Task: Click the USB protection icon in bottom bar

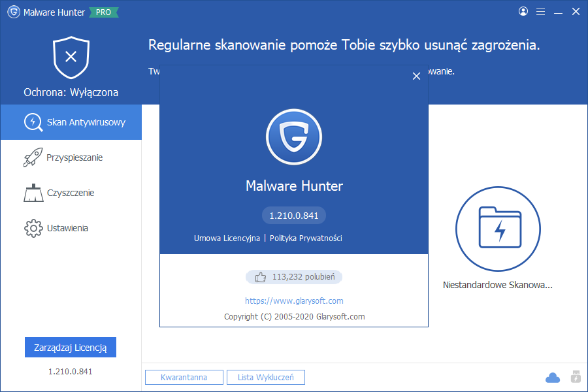Action: (576, 376)
